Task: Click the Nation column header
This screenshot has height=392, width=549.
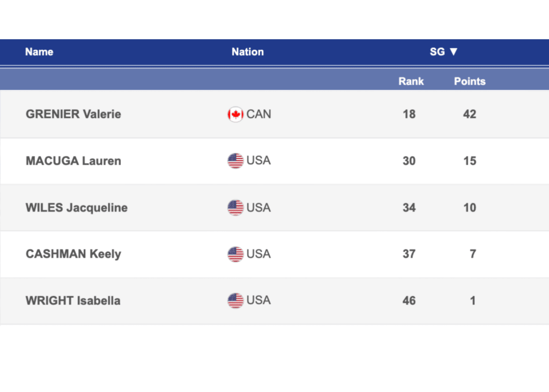Action: (x=248, y=52)
